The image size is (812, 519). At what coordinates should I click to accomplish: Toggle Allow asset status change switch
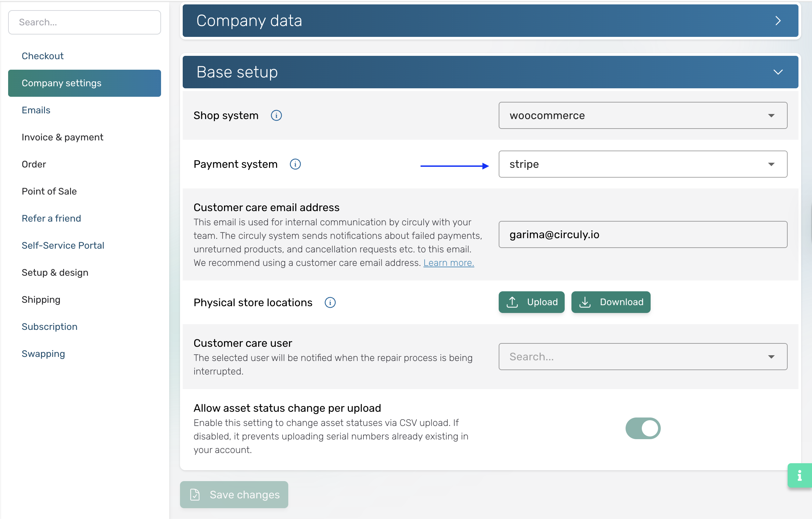tap(642, 428)
